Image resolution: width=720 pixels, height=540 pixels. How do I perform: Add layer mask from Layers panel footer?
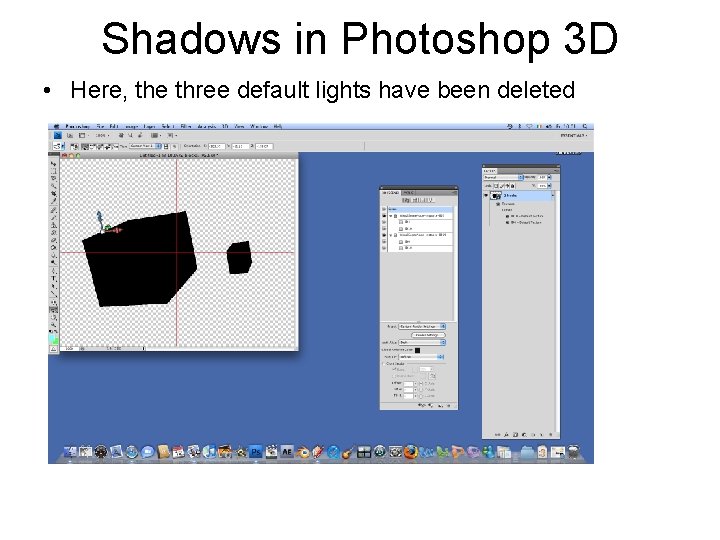pyautogui.click(x=515, y=434)
